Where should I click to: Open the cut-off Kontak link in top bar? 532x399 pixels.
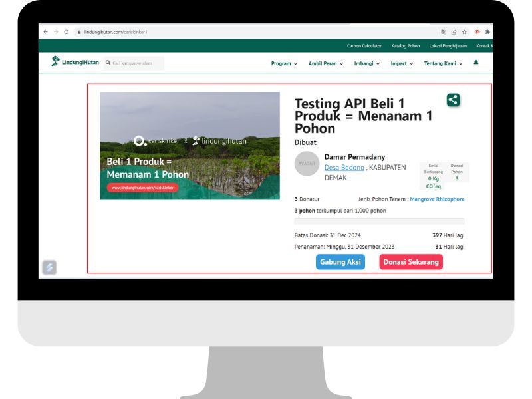point(484,45)
